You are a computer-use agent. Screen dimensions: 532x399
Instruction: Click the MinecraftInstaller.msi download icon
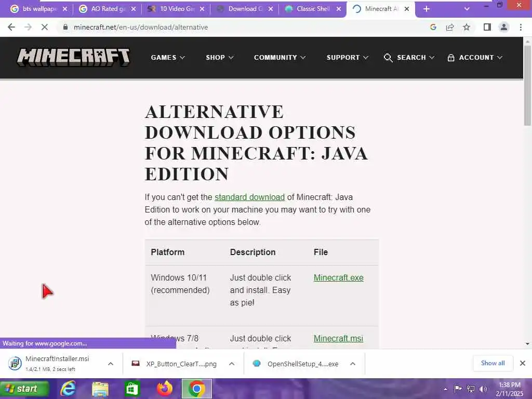[x=15, y=363]
